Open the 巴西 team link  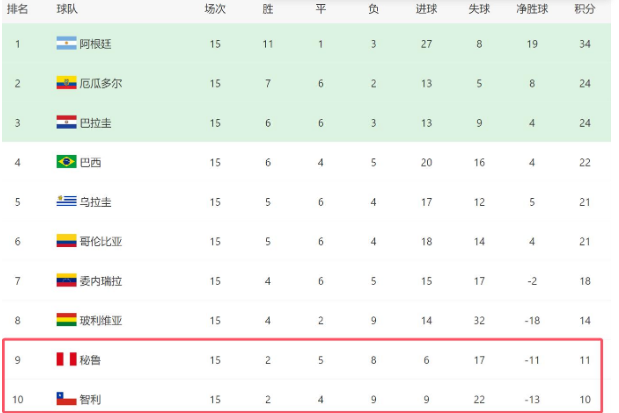coord(90,162)
